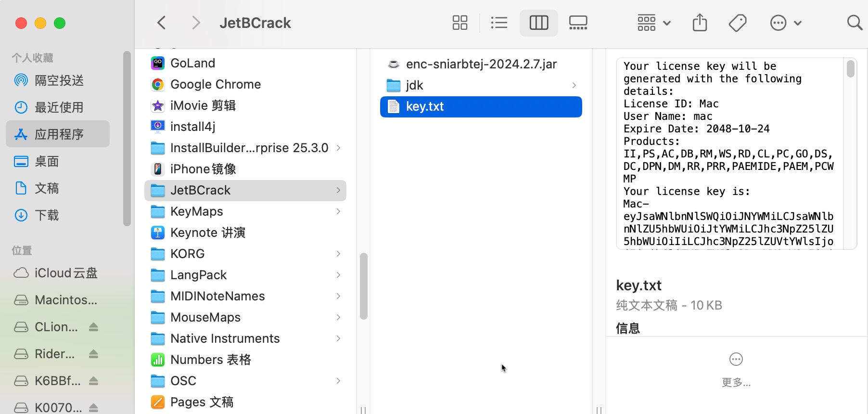The width and height of the screenshot is (868, 414).
Task: Open the group-by options dropdown
Action: click(653, 23)
